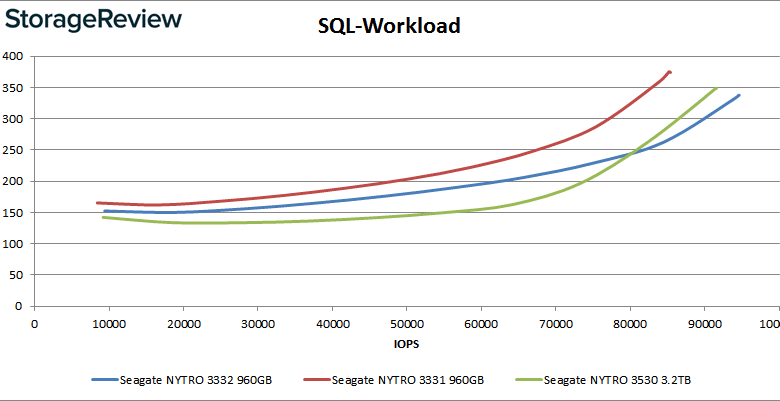
Task: Click the 300 y-axis label
Action: tap(12, 119)
